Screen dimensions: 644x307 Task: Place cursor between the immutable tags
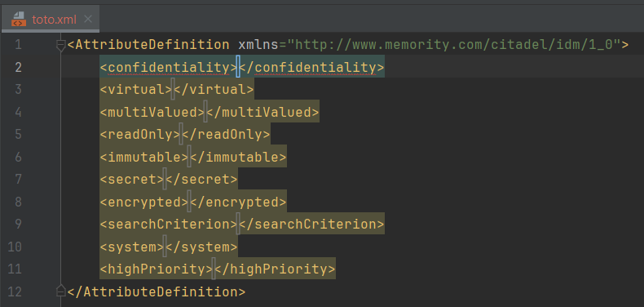click(189, 157)
